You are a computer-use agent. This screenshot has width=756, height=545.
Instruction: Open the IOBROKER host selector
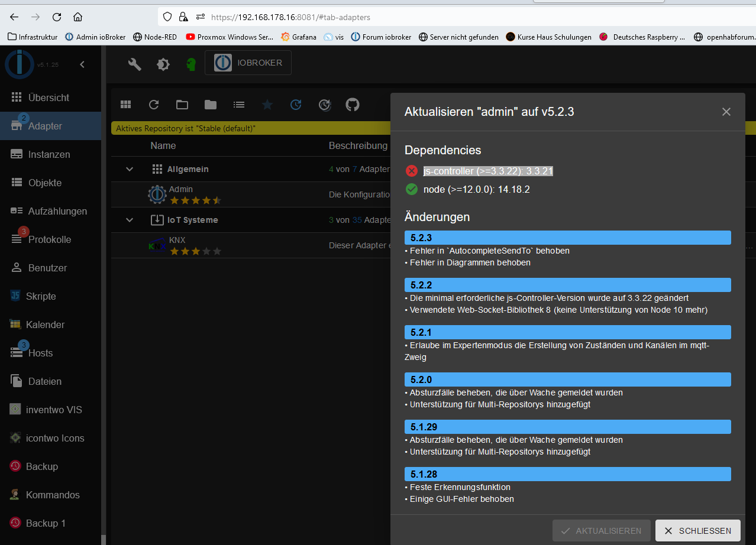tap(248, 63)
